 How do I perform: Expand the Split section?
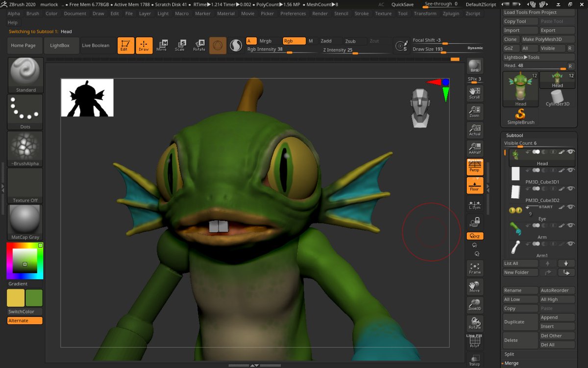tap(509, 354)
